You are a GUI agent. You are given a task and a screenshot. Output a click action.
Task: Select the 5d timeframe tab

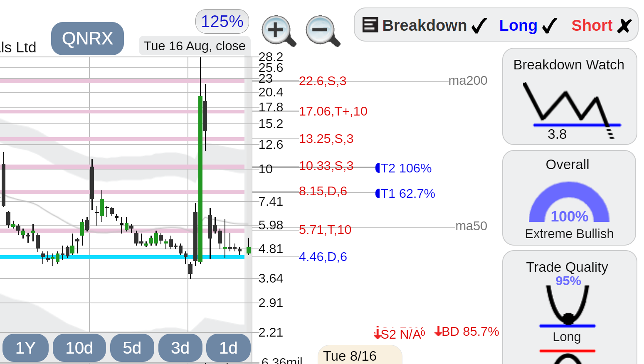pos(132,348)
